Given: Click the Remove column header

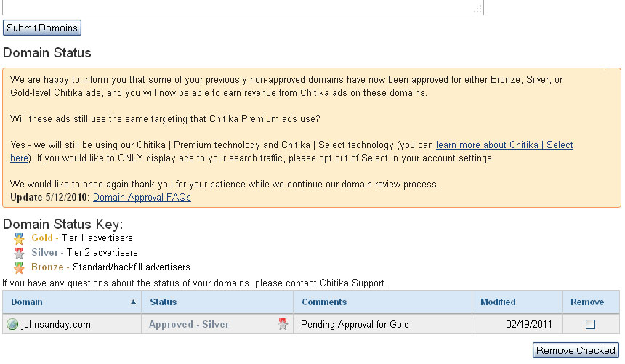Looking at the screenshot, I should click(586, 302).
